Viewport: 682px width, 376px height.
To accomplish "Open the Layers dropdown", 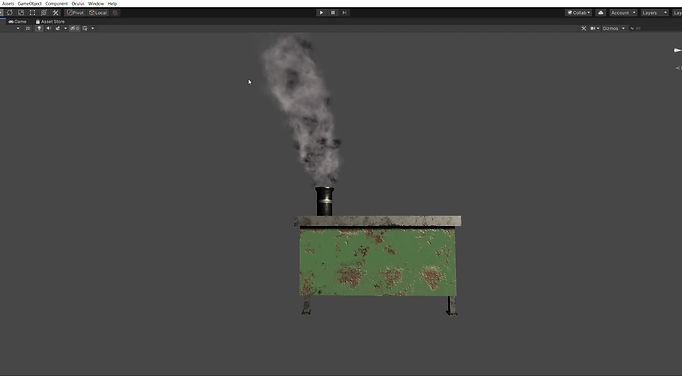I will [654, 13].
